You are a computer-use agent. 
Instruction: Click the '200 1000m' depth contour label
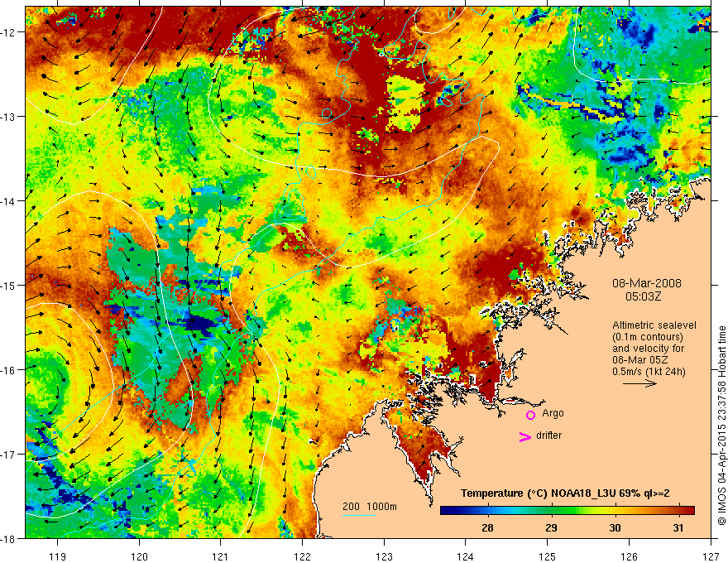pos(370,507)
